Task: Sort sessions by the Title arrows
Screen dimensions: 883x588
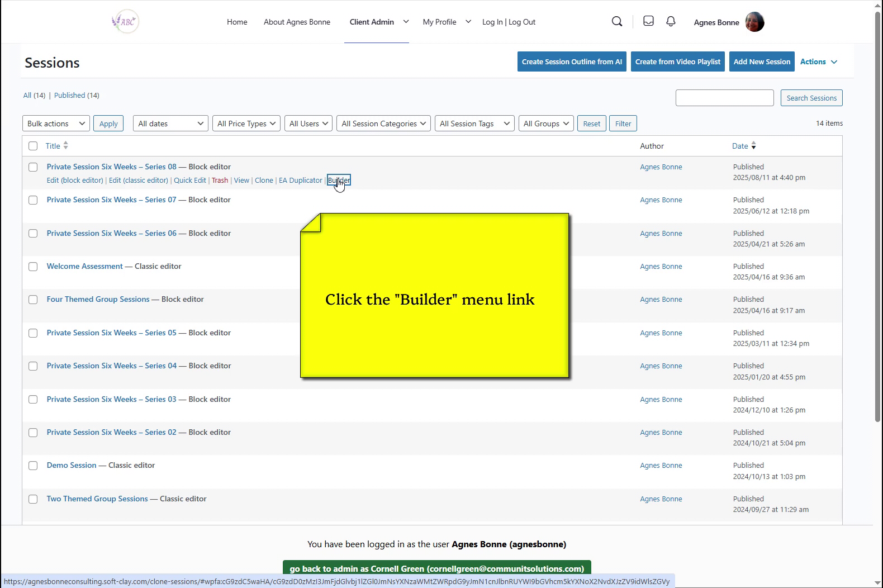Action: click(x=65, y=146)
